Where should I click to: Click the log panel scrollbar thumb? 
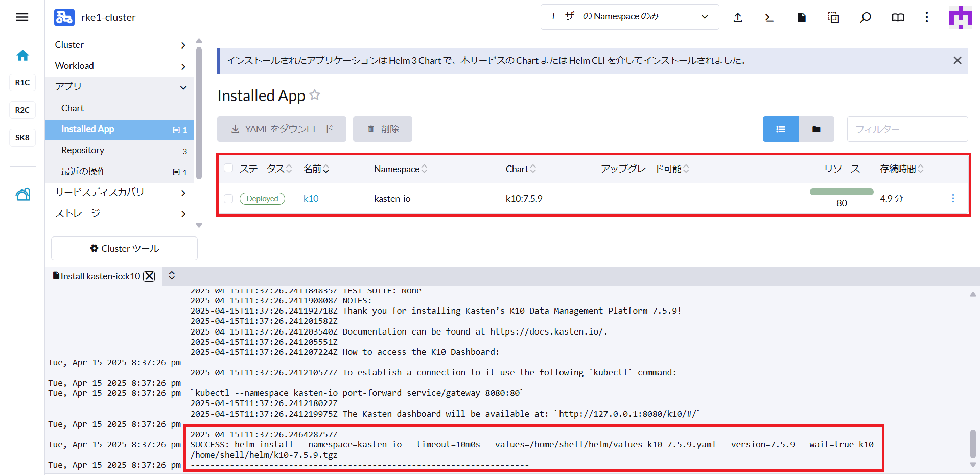[x=973, y=444]
